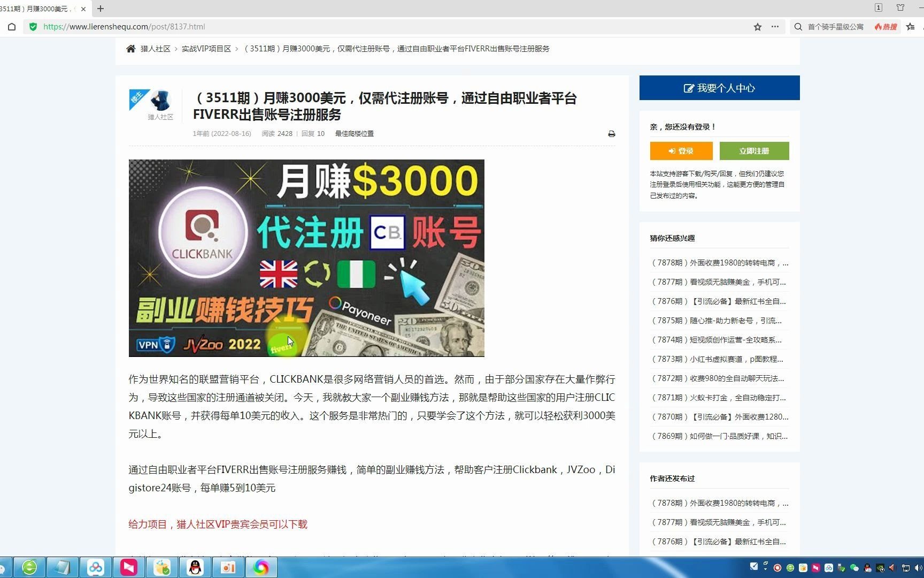Open the Baidu Netdisk taskbar icon

pyautogui.click(x=96, y=567)
